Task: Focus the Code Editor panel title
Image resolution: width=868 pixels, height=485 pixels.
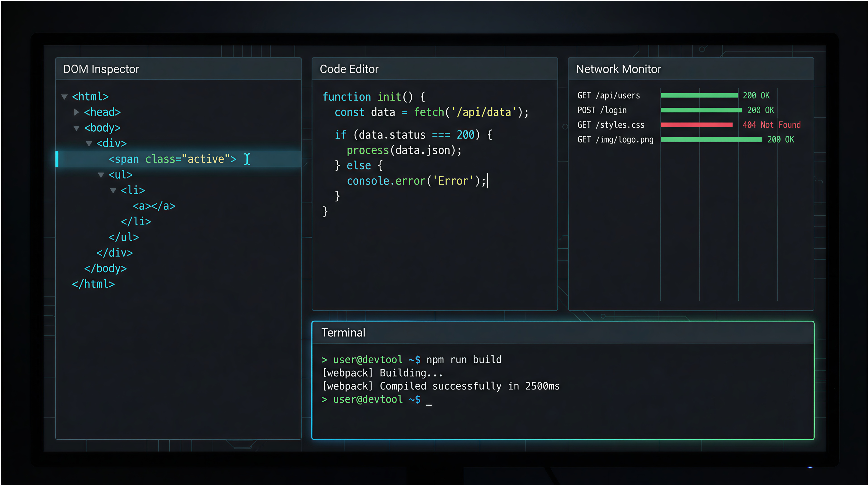Action: pos(349,69)
